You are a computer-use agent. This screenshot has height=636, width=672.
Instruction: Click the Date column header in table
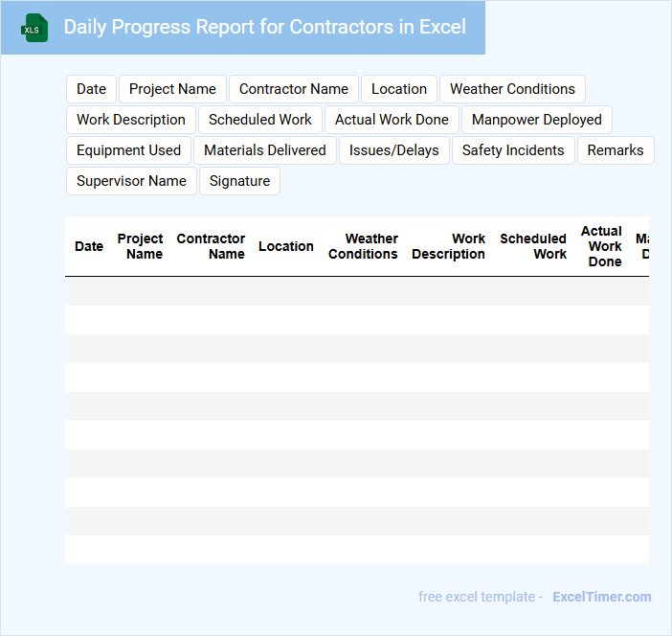[89, 246]
